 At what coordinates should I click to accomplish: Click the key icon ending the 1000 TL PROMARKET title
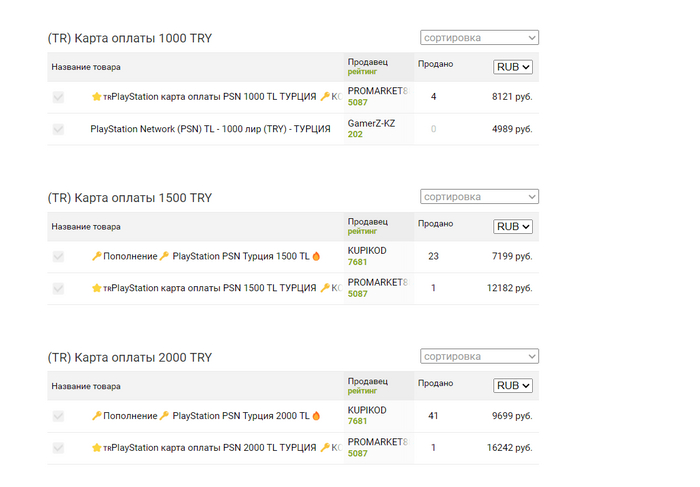point(325,97)
